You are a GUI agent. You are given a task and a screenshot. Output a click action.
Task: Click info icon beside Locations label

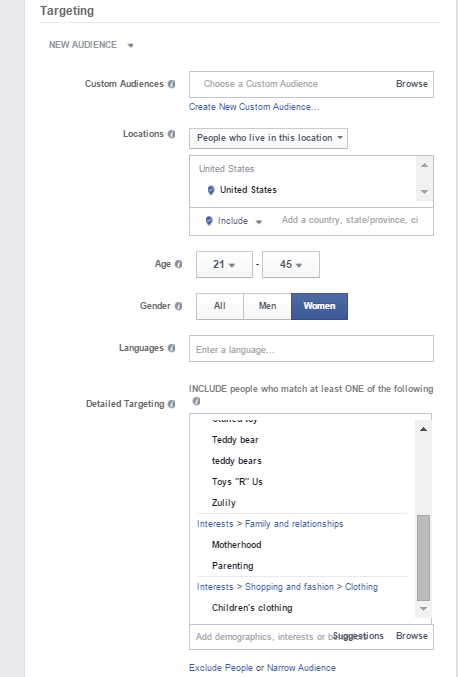point(171,134)
